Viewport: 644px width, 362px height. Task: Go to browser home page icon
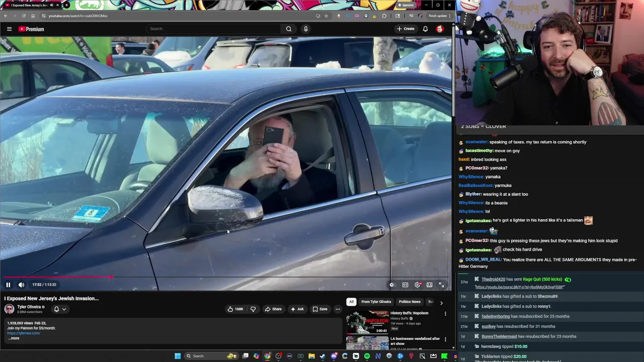click(x=33, y=16)
